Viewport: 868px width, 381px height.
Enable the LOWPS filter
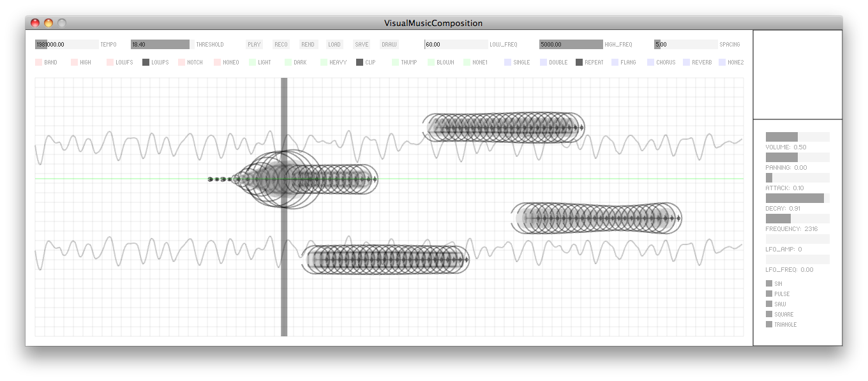[147, 62]
